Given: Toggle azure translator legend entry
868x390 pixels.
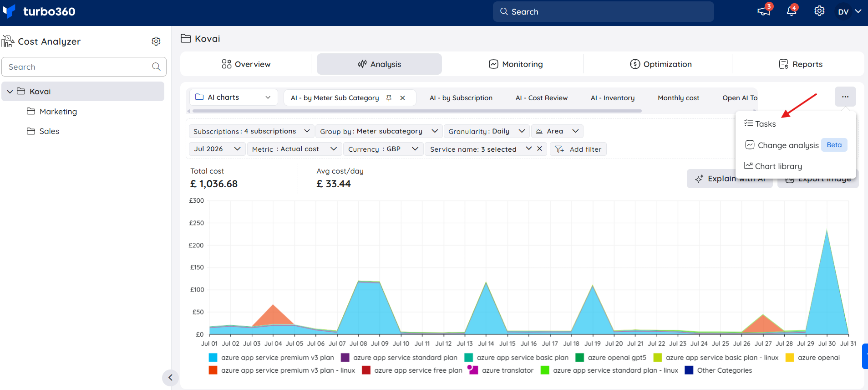Looking at the screenshot, I should coord(501,370).
